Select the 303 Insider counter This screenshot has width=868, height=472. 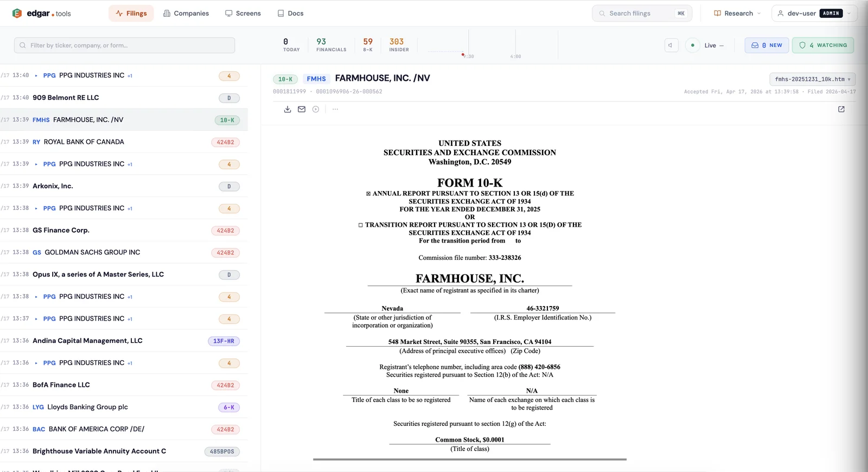point(399,45)
